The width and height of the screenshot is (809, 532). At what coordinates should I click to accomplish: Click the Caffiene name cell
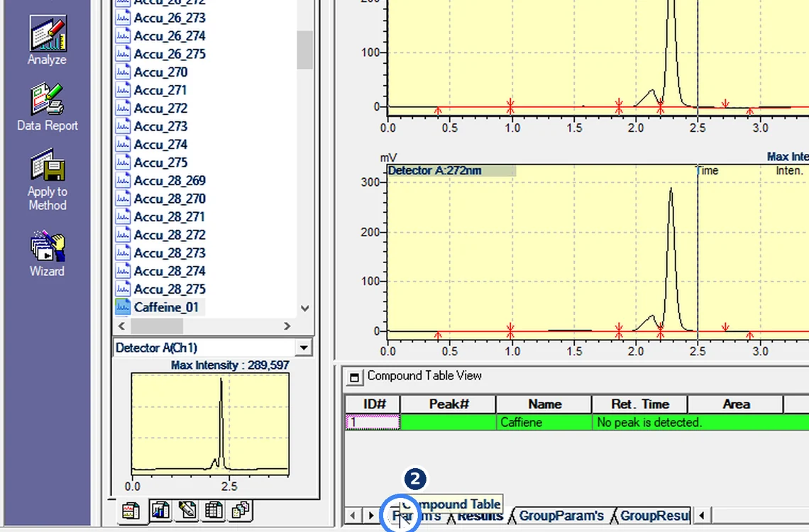(x=544, y=422)
